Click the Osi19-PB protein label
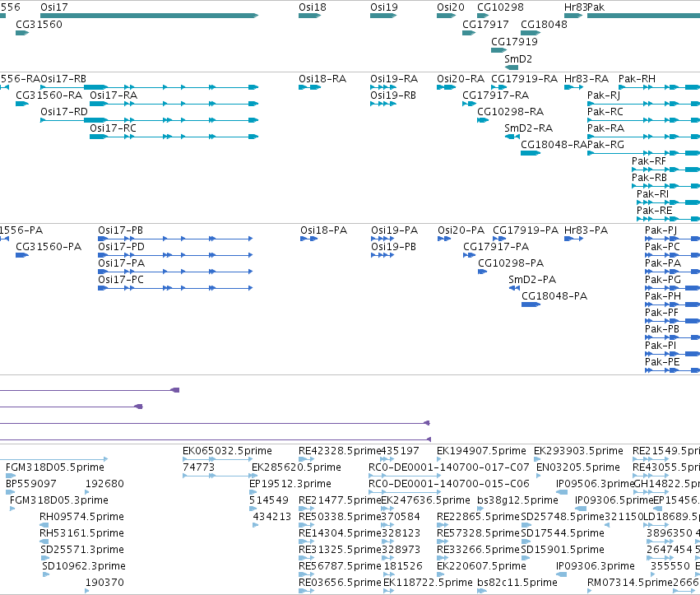Screen dimensions: 700x595 click(393, 247)
